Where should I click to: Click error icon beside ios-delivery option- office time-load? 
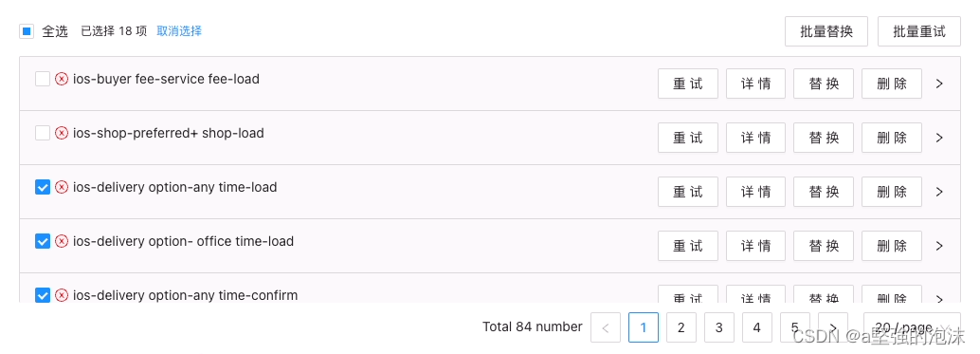(62, 241)
